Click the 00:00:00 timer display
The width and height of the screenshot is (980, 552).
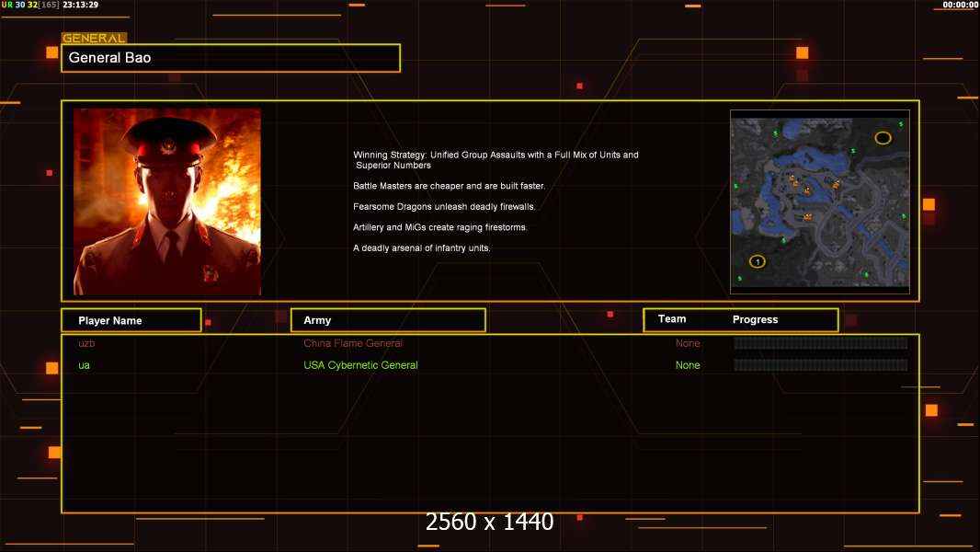[x=960, y=5]
